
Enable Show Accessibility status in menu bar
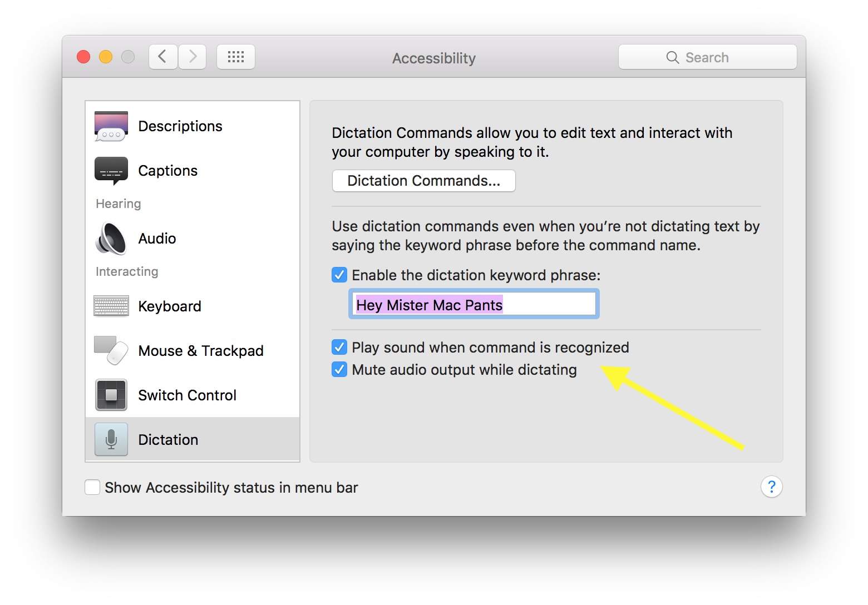click(92, 487)
